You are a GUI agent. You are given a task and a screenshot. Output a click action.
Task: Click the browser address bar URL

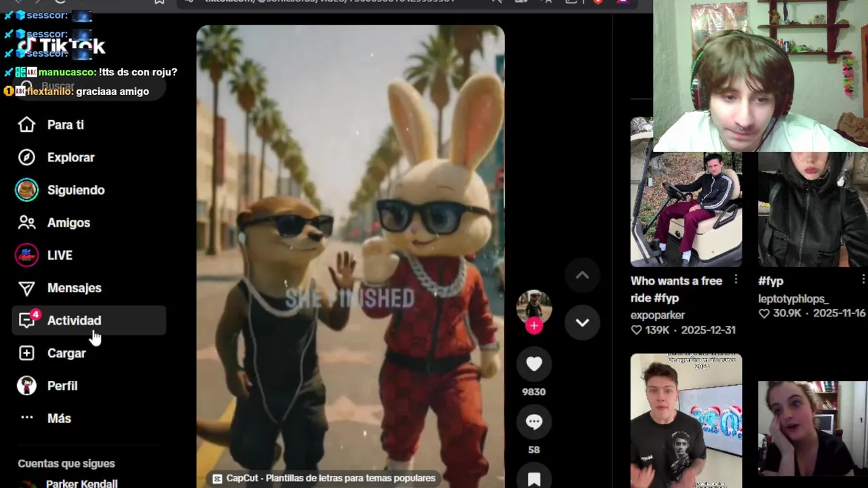[329, 2]
